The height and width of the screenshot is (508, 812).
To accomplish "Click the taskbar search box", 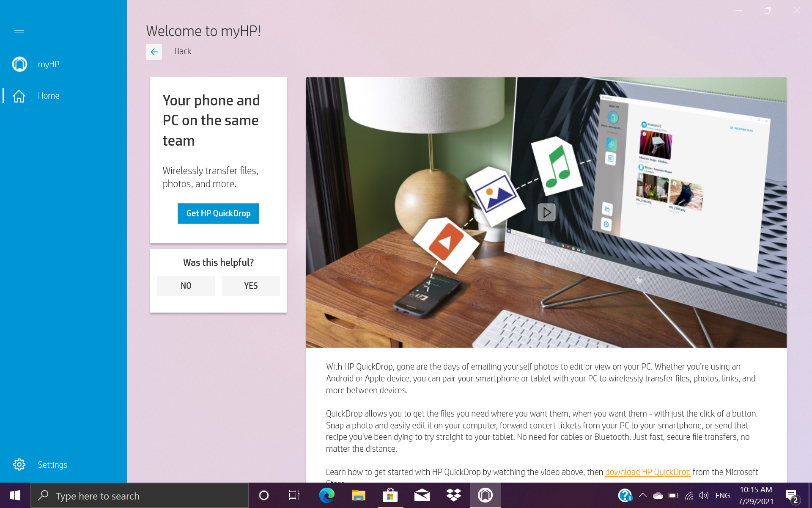I will (140, 496).
